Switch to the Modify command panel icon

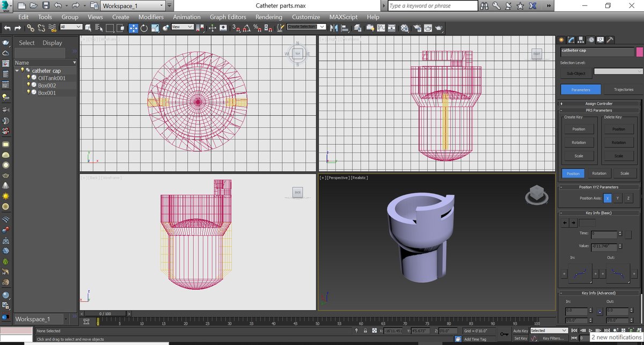pos(570,40)
